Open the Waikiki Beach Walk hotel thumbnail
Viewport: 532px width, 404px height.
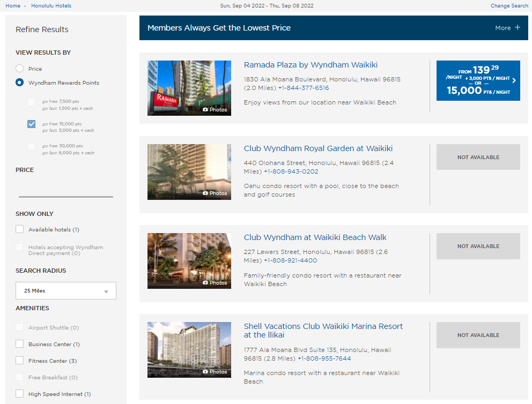pos(189,260)
